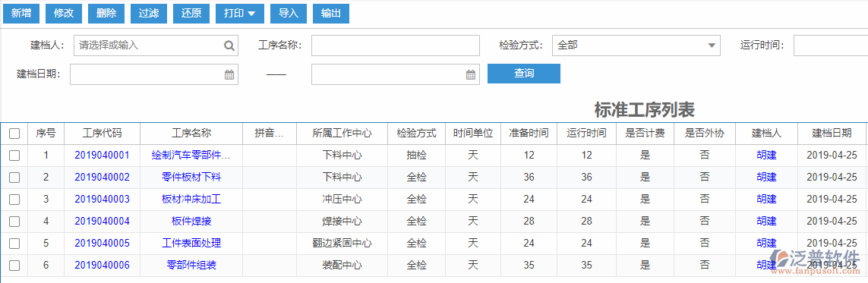
Task: Click the 输出 button
Action: click(x=331, y=14)
